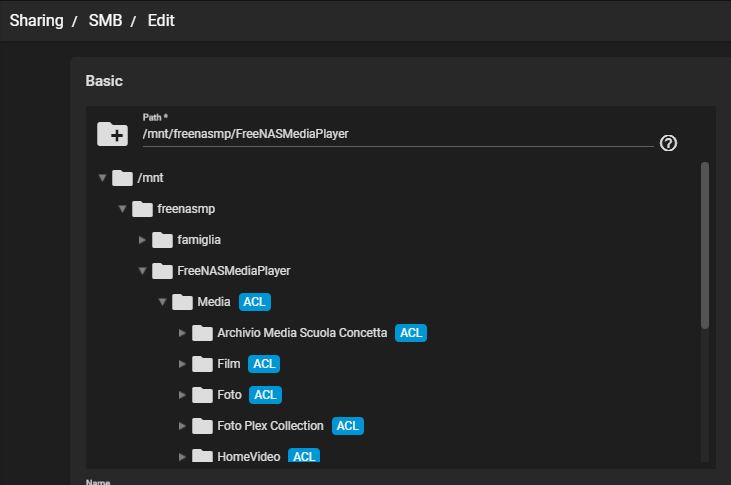Collapse the Media folder arrow
The width and height of the screenshot is (731, 485).
(162, 302)
